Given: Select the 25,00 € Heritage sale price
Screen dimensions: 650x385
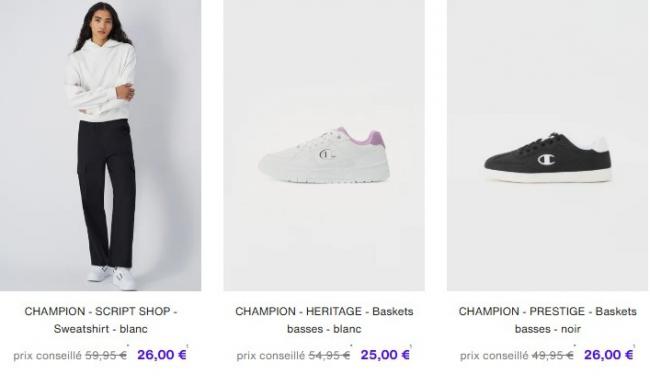Looking at the screenshot, I should (x=385, y=355).
